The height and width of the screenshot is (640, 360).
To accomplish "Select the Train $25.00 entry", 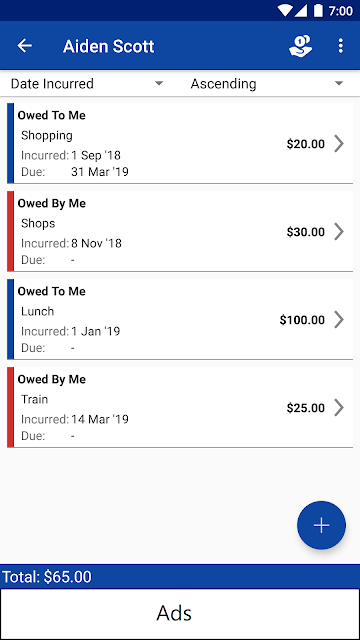I will pos(180,408).
